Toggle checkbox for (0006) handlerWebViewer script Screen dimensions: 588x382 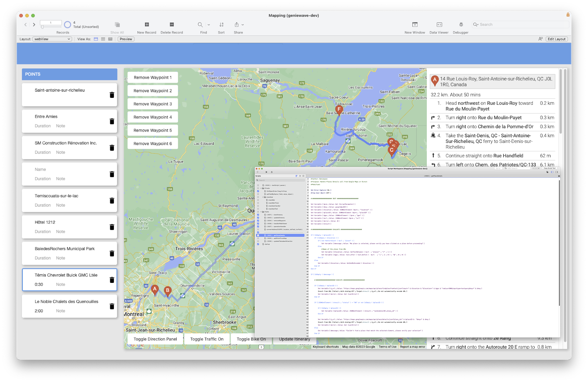tap(258, 224)
